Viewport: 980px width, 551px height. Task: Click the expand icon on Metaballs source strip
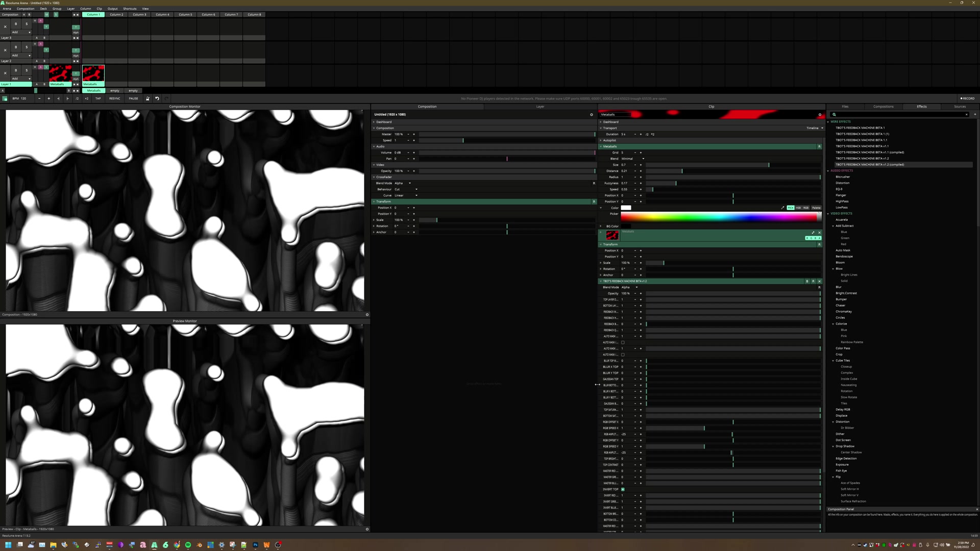[x=813, y=233]
